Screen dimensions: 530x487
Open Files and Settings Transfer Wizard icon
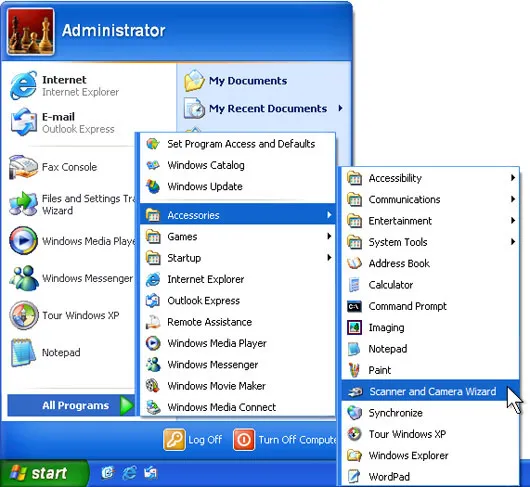(23, 203)
